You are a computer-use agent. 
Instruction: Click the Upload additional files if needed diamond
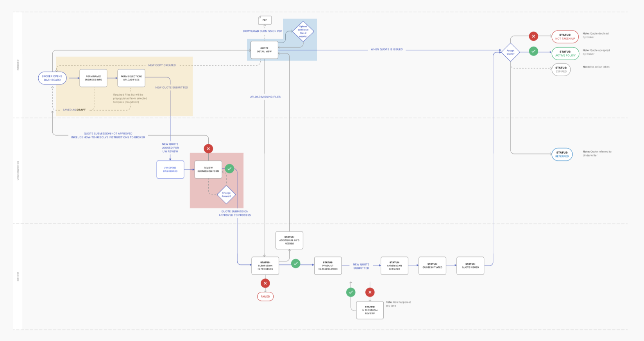[303, 32]
